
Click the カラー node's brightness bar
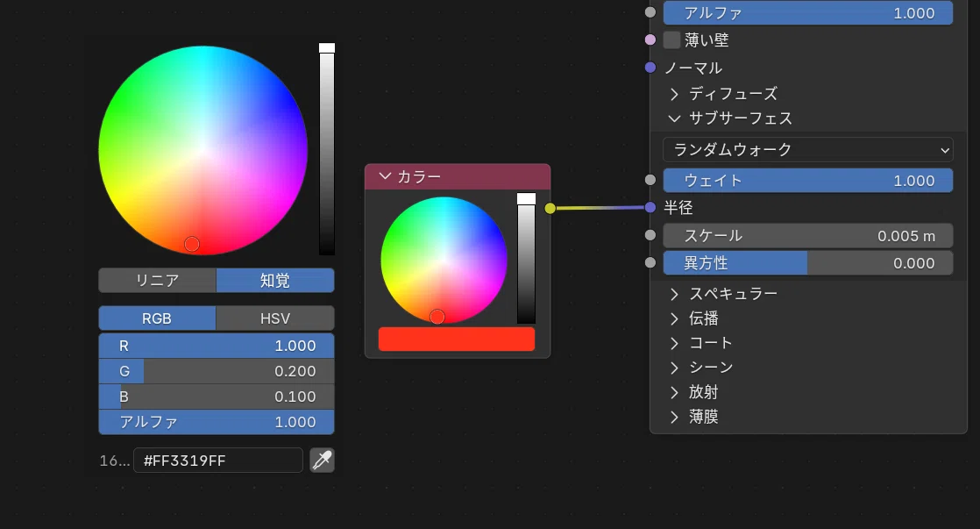(526, 258)
